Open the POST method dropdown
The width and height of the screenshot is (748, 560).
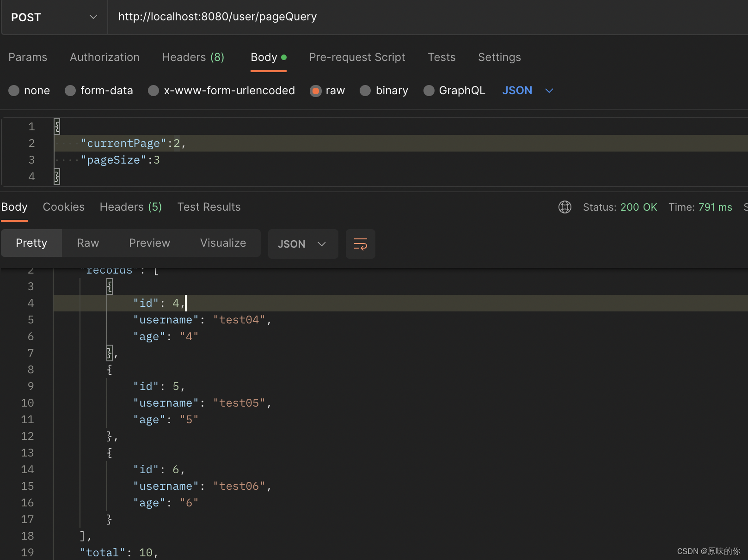coord(54,18)
